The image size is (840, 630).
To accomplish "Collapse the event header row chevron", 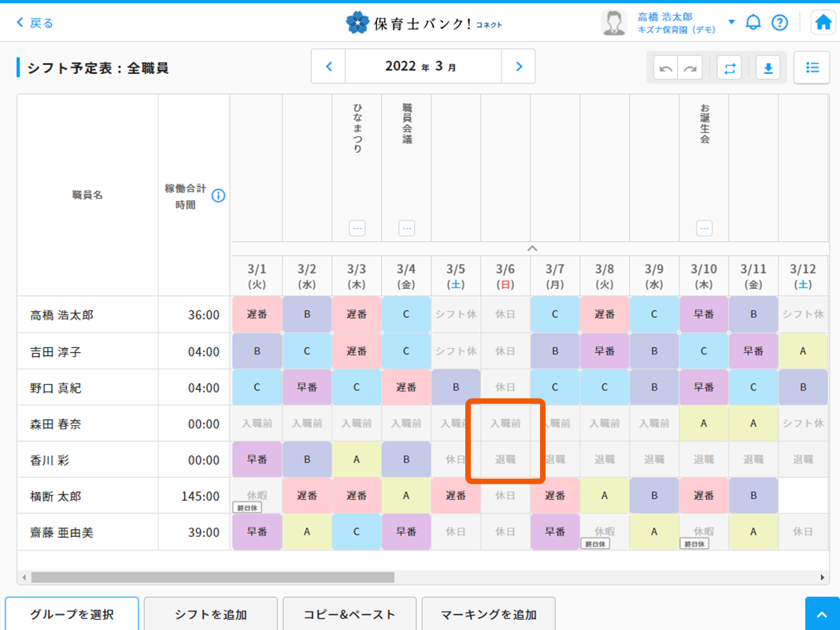I will (x=532, y=248).
